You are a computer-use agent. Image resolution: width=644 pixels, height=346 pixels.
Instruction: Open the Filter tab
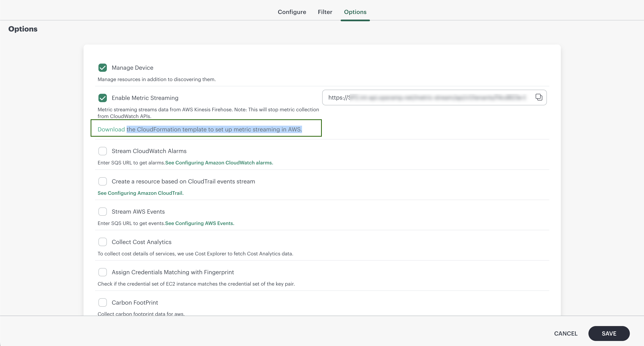[x=325, y=12]
